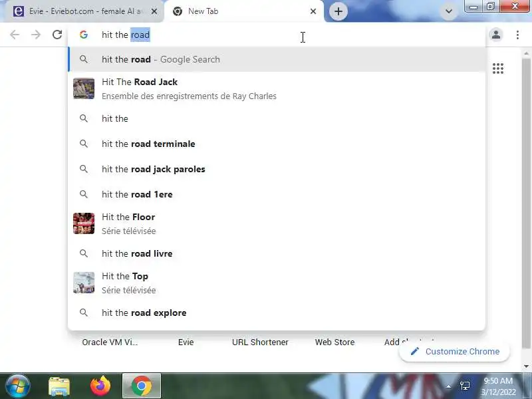Click magnifier icon beside 'hit the road terminale'
Image resolution: width=532 pixels, height=399 pixels.
(x=84, y=144)
